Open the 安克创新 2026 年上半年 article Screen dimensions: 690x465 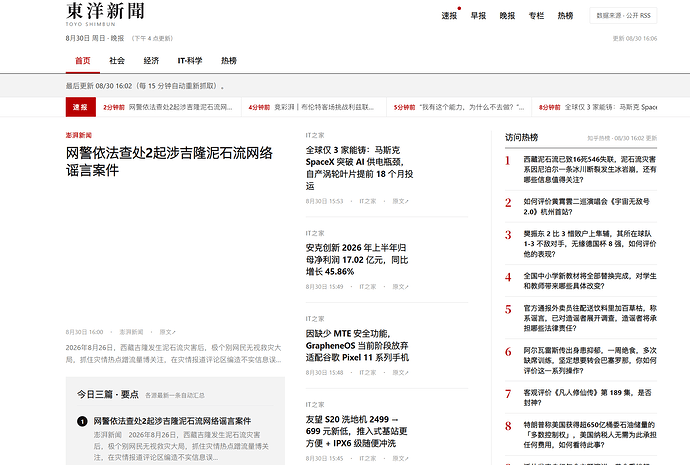tap(357, 260)
